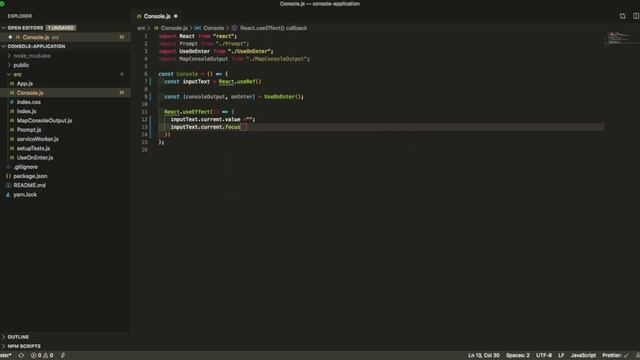Click the const inputText = React.useRef() line

[x=213, y=82]
